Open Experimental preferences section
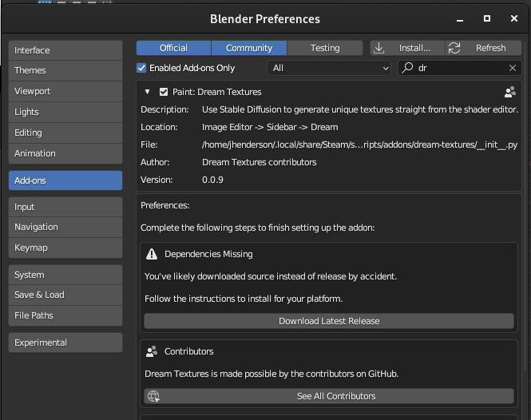 tap(65, 343)
